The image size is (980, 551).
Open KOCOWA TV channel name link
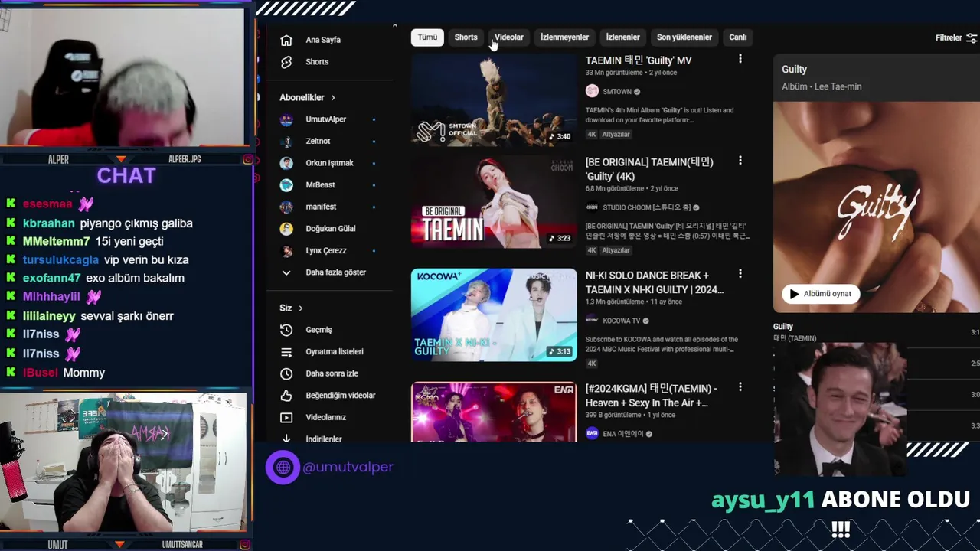click(622, 321)
